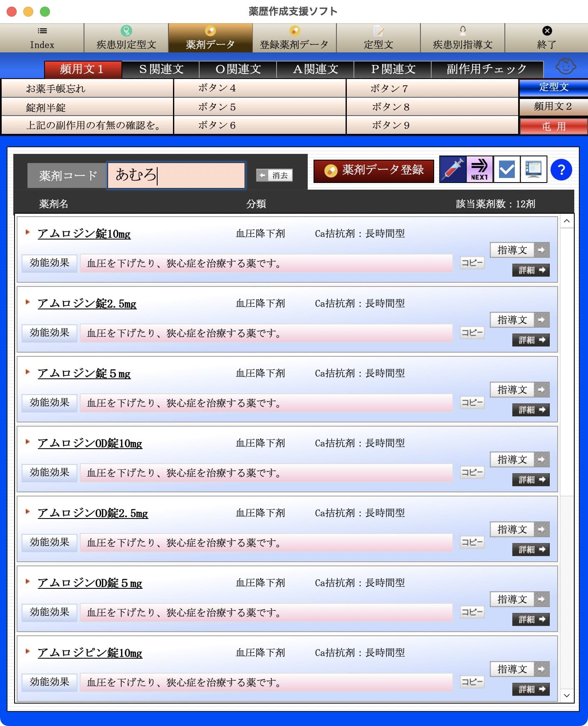The height and width of the screenshot is (726, 588).
Task: Expand triangle beside アムロジン錠10mg
Action: click(x=27, y=232)
